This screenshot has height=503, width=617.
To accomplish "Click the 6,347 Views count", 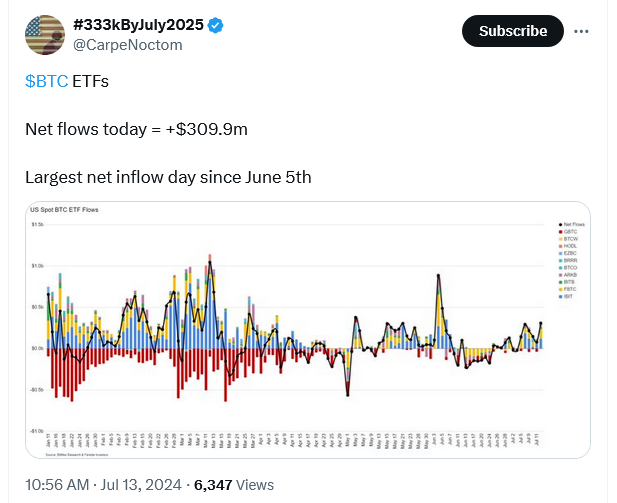I will [x=234, y=484].
